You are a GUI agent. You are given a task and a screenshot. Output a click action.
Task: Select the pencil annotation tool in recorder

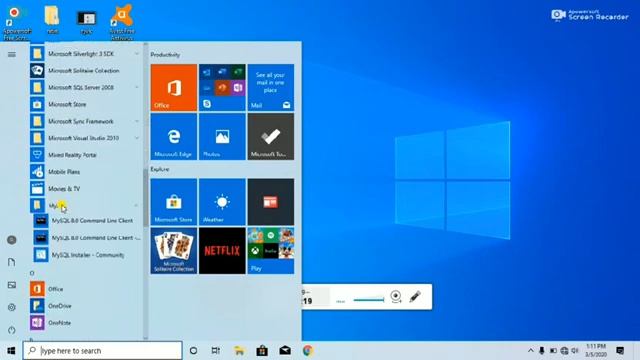pos(415,297)
